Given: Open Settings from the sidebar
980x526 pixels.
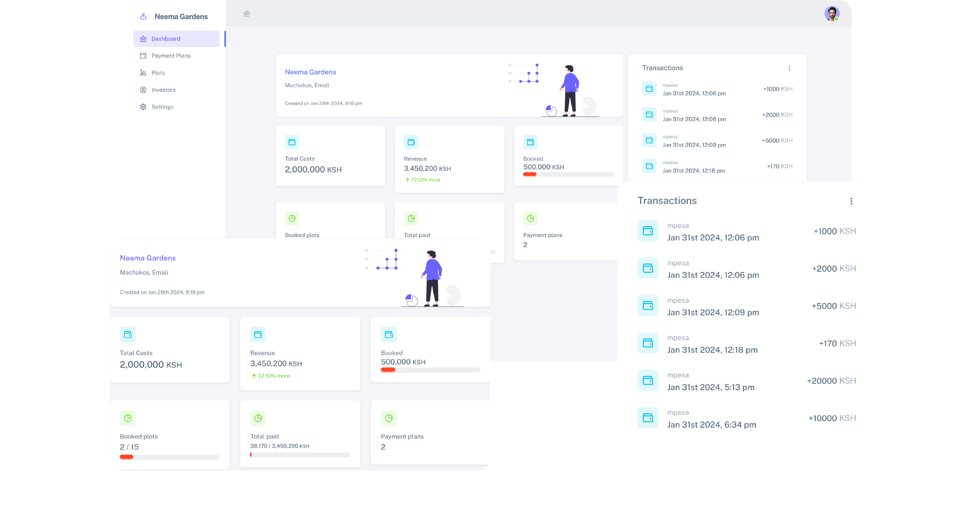Looking at the screenshot, I should coord(162,107).
